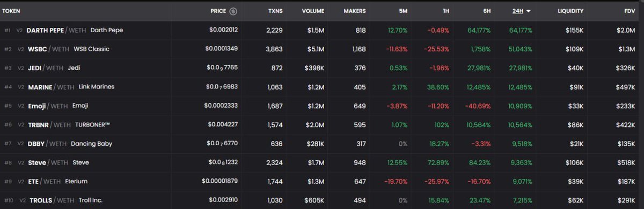
Task: Open Steve / WETH pair
Action: tap(48, 162)
